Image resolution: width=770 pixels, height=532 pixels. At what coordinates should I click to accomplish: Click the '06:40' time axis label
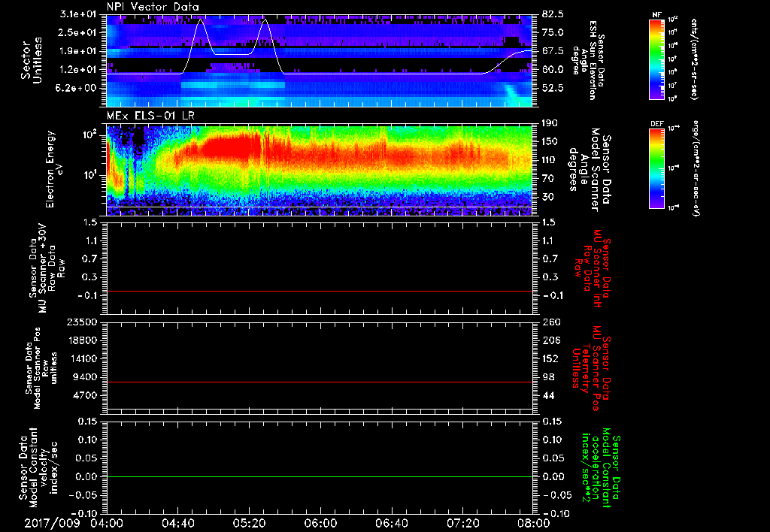[x=391, y=523]
